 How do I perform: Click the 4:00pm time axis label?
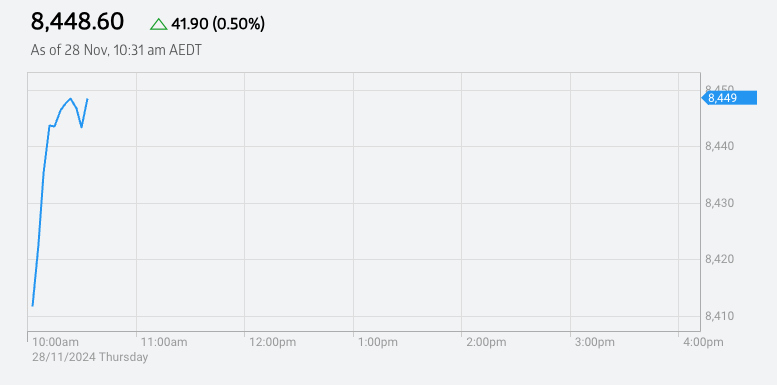click(x=703, y=342)
